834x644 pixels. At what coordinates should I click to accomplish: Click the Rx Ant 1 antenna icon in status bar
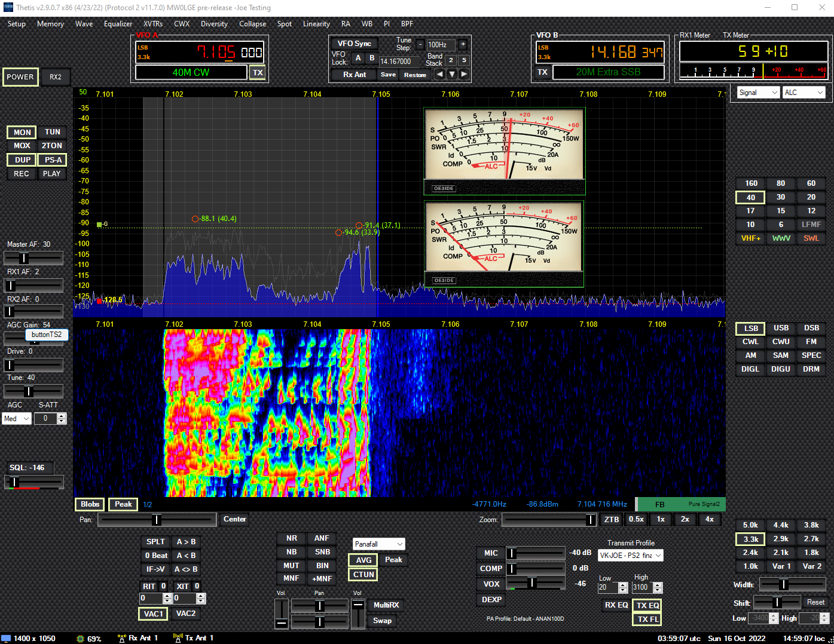(x=123, y=637)
